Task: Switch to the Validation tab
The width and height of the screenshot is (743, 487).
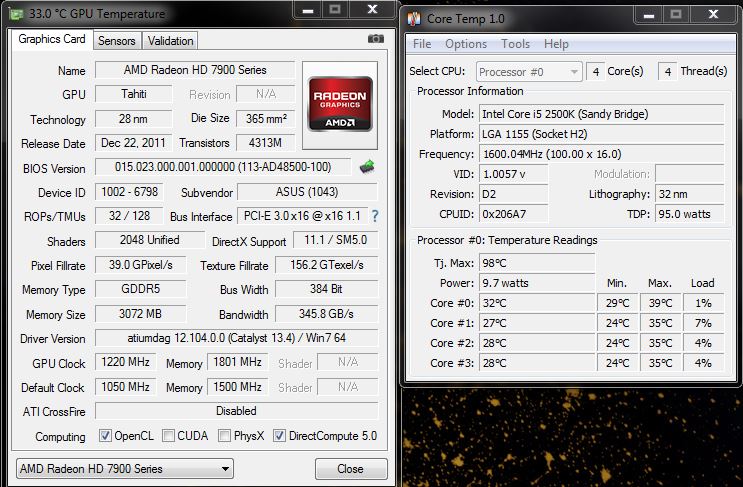Action: [170, 41]
